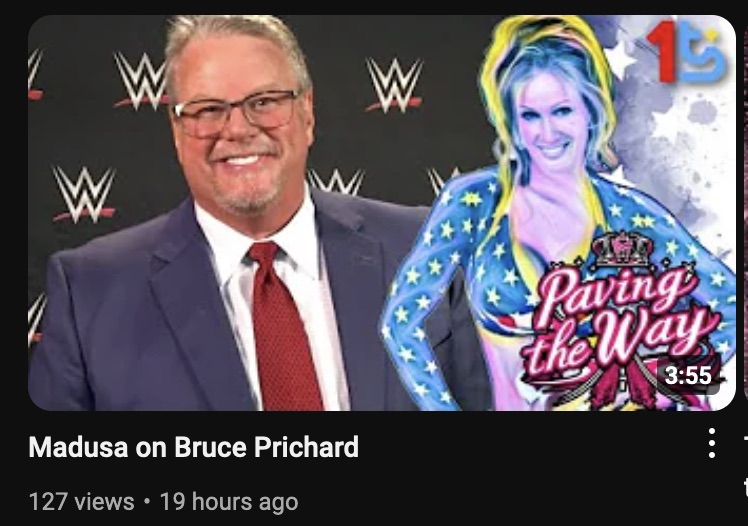Open the three-dot more options menu
748x526 pixels.
pos(711,443)
